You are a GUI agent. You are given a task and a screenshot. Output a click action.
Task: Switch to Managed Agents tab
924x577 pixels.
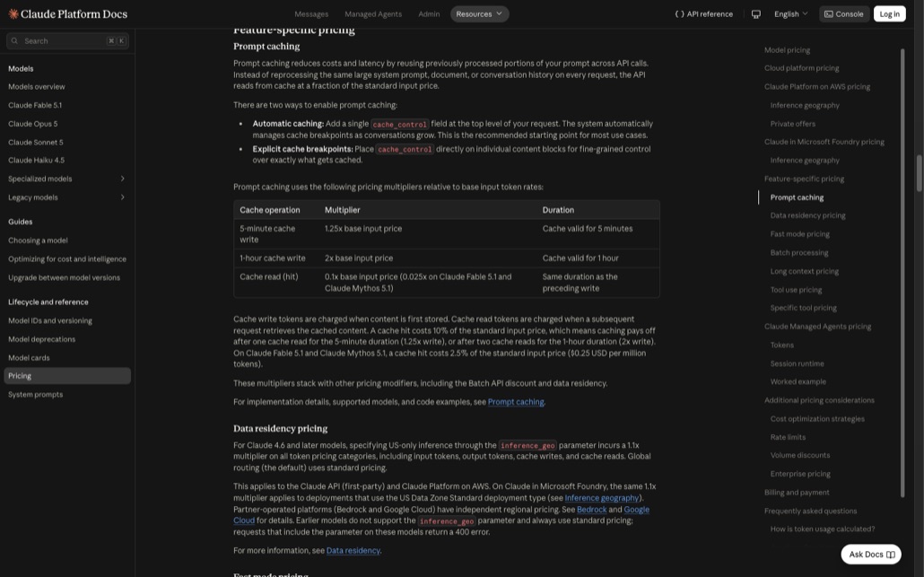(373, 14)
